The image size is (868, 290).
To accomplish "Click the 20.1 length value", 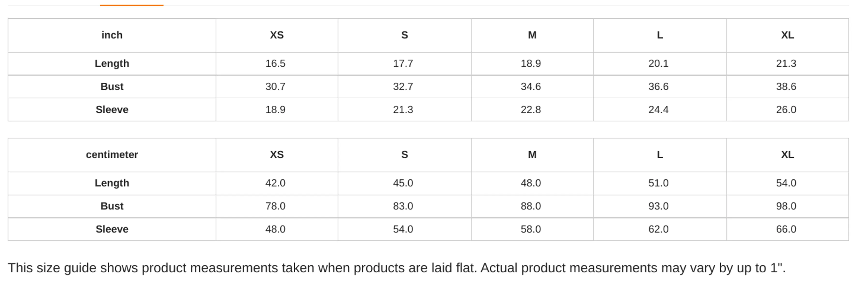I will point(658,64).
